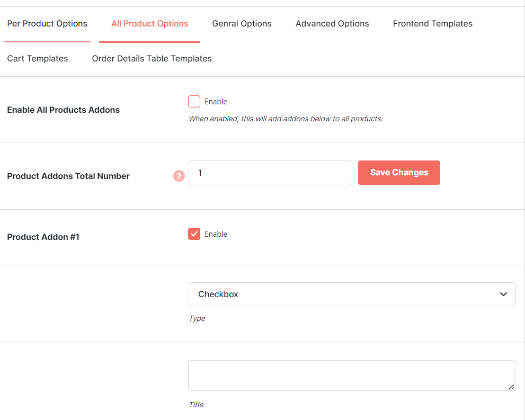Click the 'Title' caption under the text area
Image resolution: width=525 pixels, height=420 pixels.
(196, 405)
